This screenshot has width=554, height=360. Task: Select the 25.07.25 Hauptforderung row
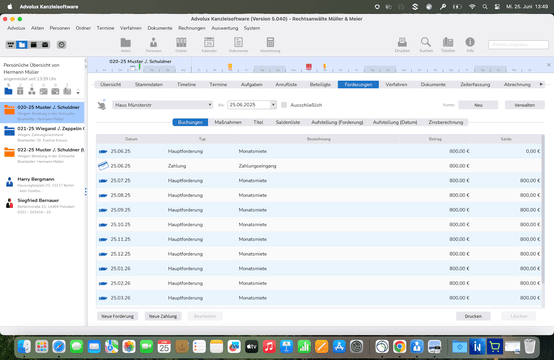319,181
